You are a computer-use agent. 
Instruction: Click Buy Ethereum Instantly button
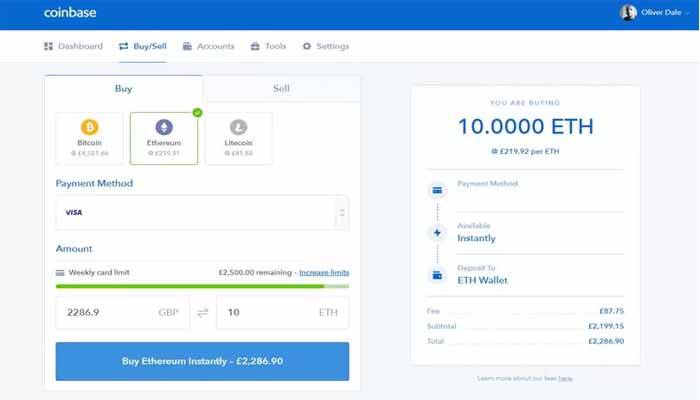pos(202,361)
